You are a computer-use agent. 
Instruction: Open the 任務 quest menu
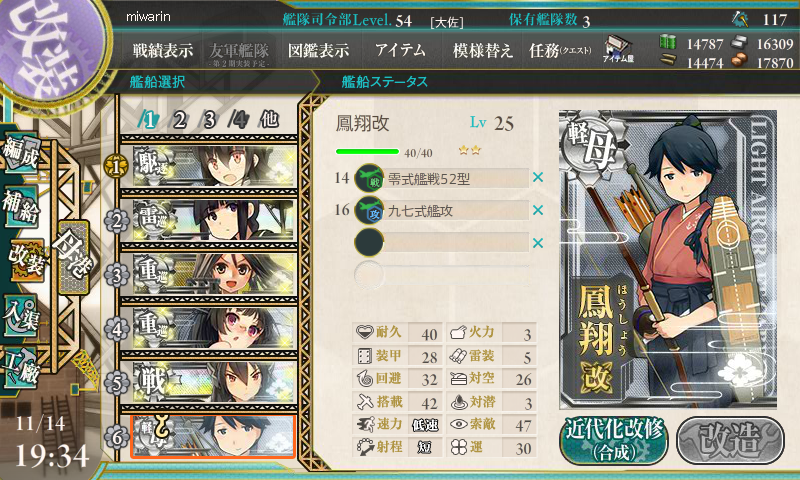pos(560,50)
